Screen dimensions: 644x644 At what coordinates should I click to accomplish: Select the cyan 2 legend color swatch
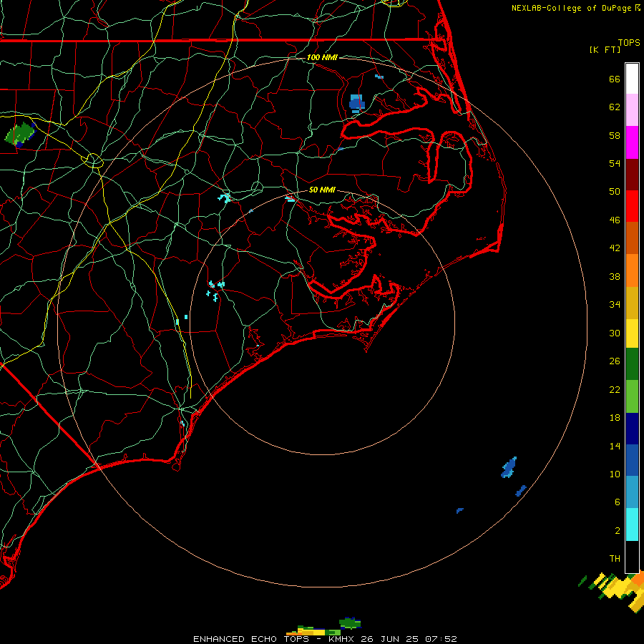[x=632, y=525]
